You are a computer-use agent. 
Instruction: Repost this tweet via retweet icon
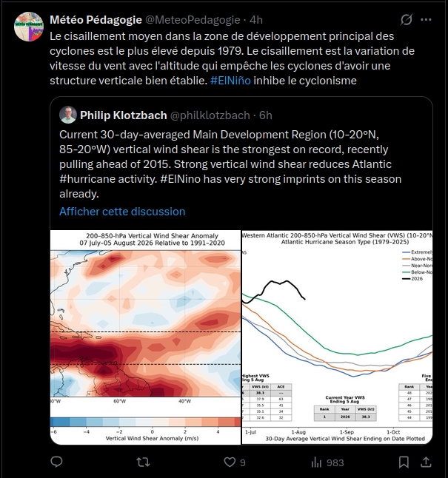pyautogui.click(x=143, y=462)
